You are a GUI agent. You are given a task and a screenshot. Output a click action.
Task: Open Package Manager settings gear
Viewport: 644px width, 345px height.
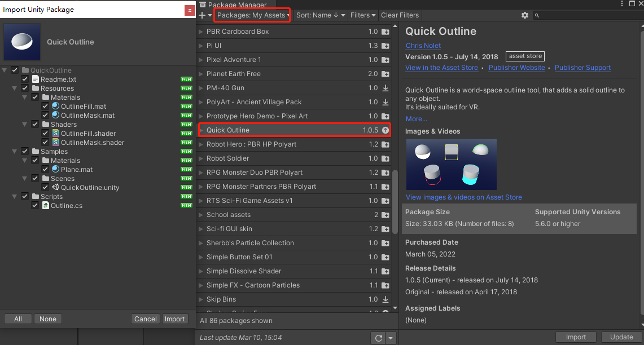(x=524, y=15)
